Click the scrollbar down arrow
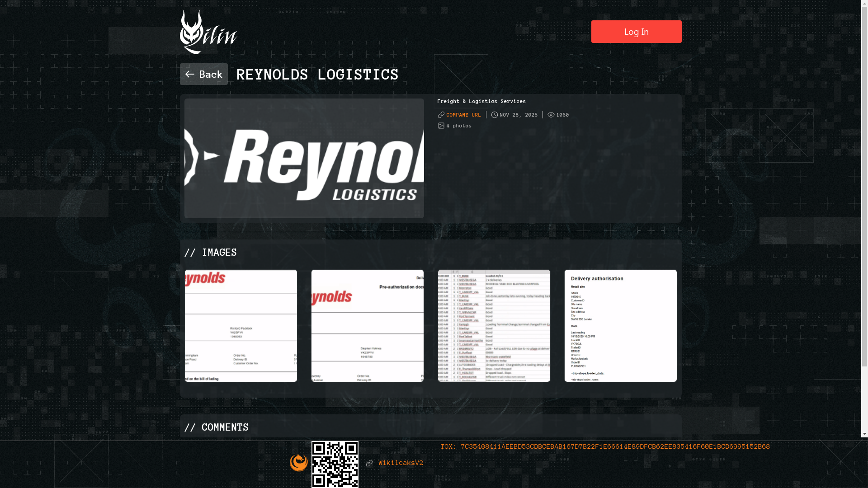The width and height of the screenshot is (868, 488). coord(864,434)
